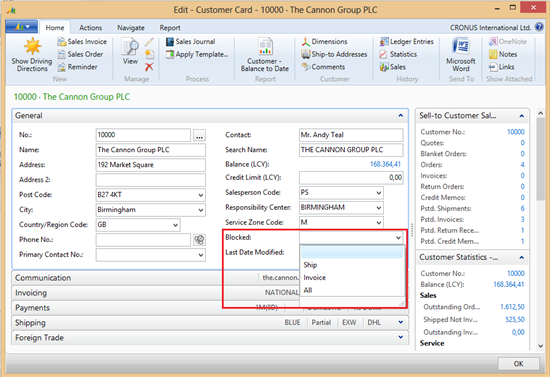The width and height of the screenshot is (550, 377).
Task: Click the New document icon in Manage
Action: pos(149,54)
